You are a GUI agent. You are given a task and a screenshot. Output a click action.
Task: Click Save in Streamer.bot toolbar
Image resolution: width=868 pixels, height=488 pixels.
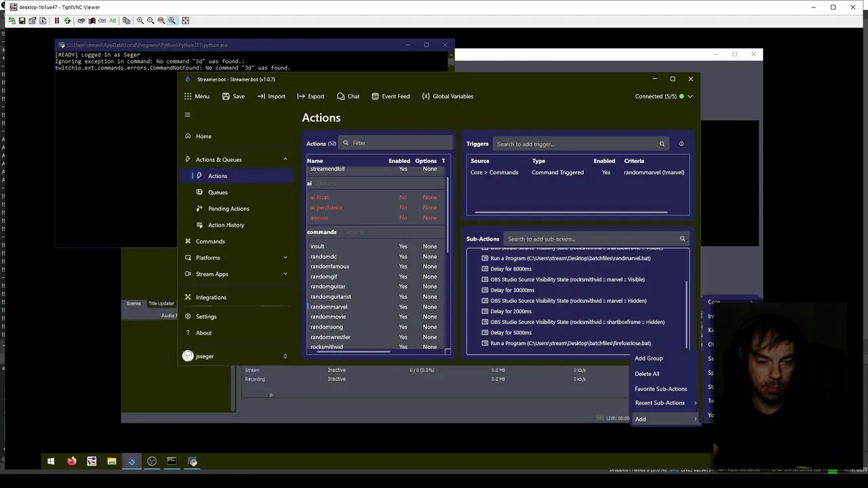pos(233,96)
